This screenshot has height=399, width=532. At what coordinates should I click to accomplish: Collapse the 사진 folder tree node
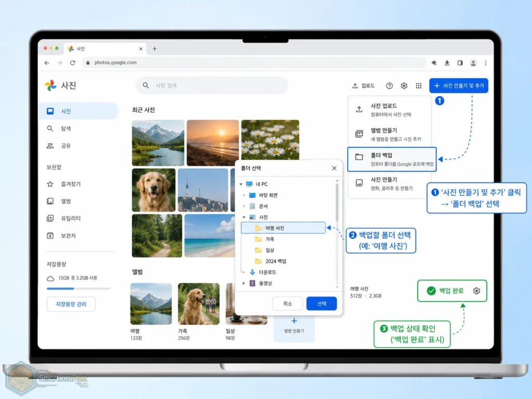244,217
